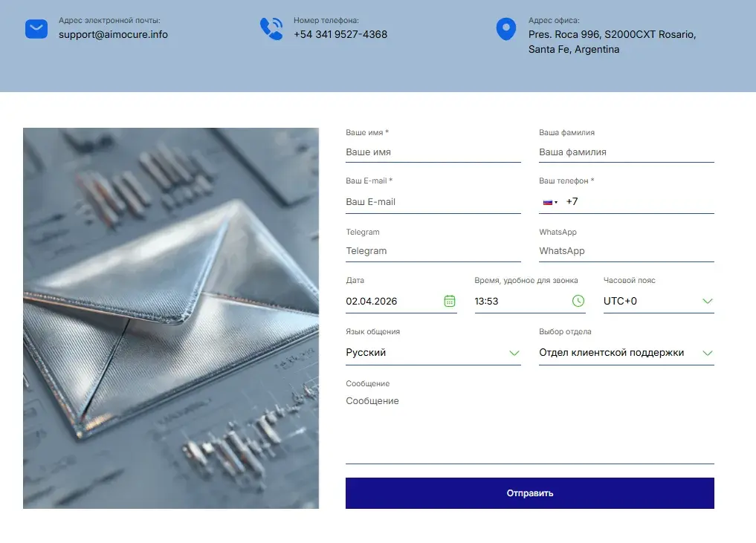Open the calendar date picker icon

point(449,301)
